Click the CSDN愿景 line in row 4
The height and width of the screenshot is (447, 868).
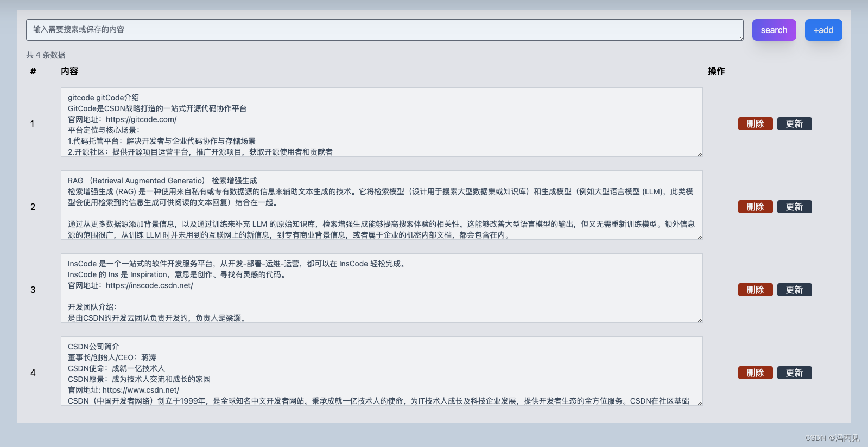point(139,379)
